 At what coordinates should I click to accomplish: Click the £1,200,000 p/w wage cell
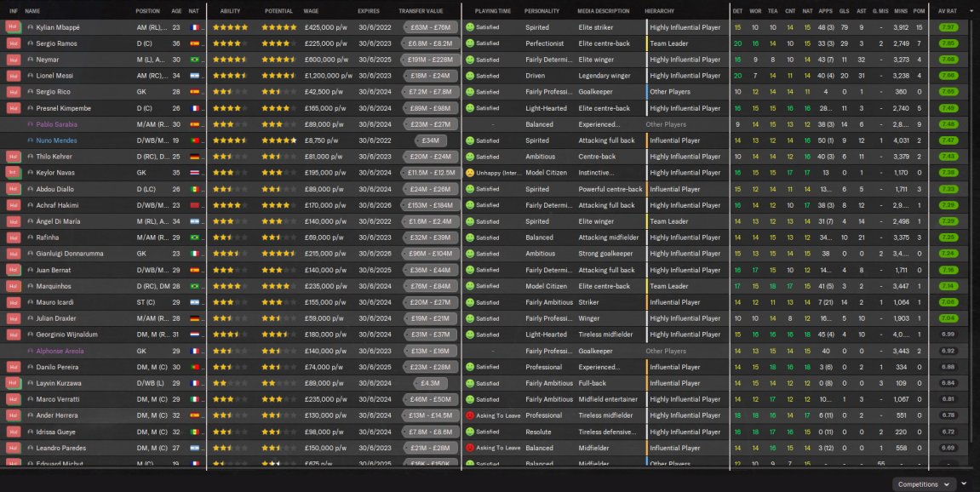(x=328, y=76)
